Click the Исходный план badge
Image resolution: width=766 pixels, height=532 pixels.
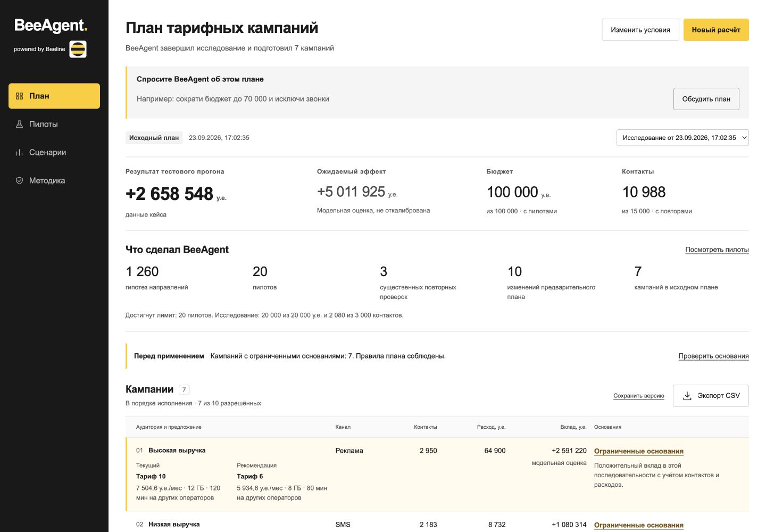click(154, 138)
